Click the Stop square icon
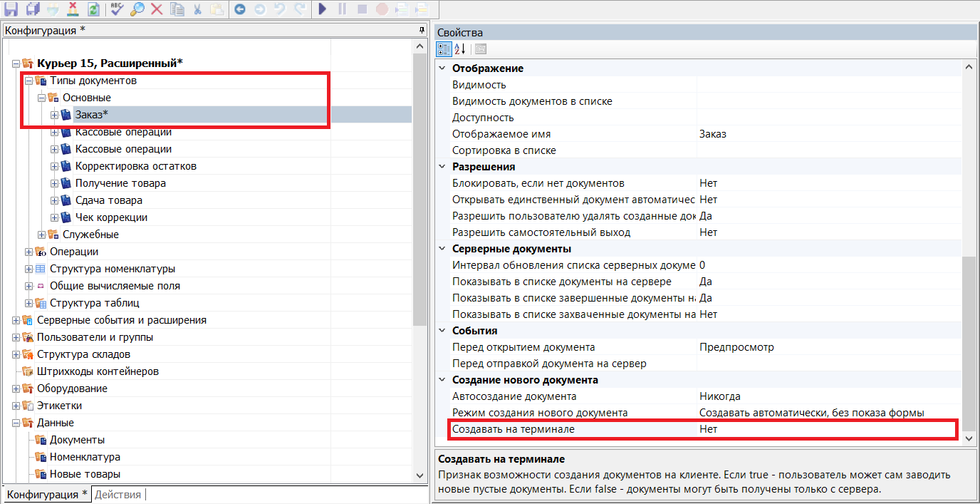Screen dimensions: 980x504 (362, 9)
